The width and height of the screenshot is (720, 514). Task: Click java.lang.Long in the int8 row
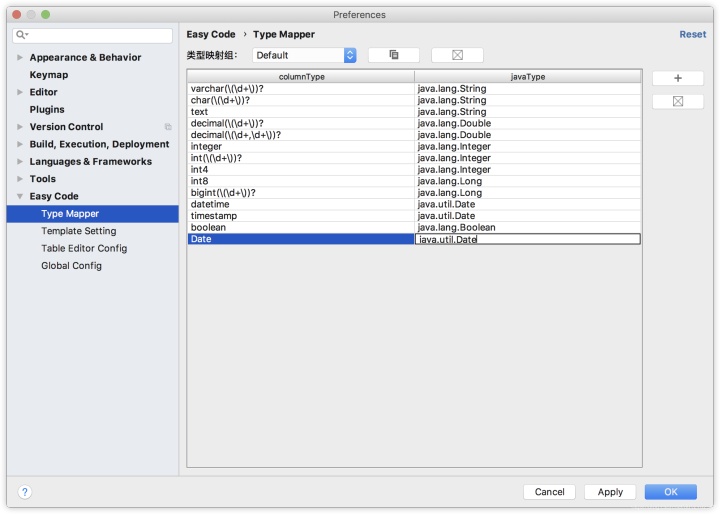tap(450, 181)
